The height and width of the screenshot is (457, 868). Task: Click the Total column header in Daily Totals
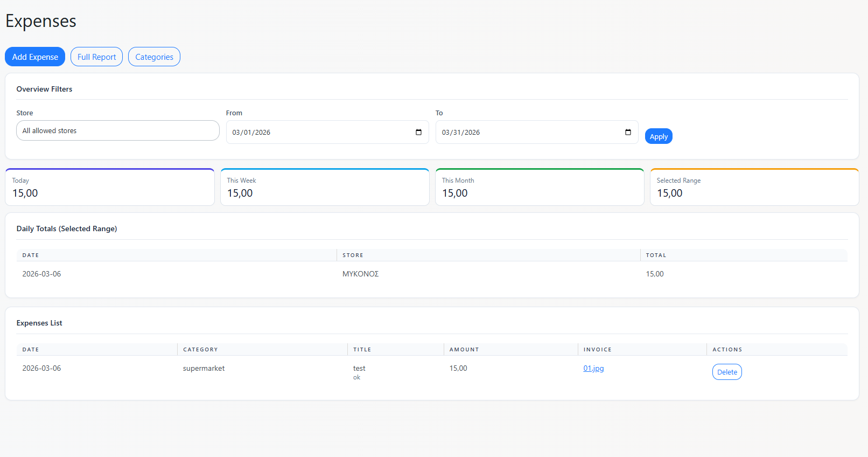(656, 255)
